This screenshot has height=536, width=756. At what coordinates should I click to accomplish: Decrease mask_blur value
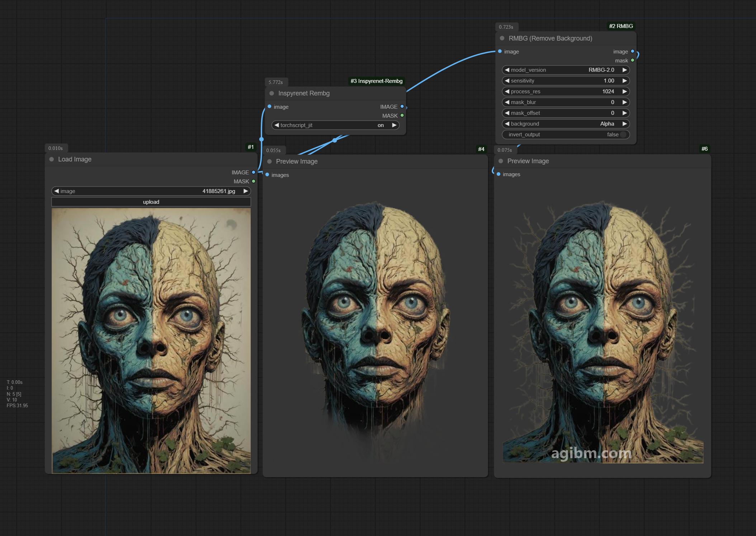click(x=507, y=102)
